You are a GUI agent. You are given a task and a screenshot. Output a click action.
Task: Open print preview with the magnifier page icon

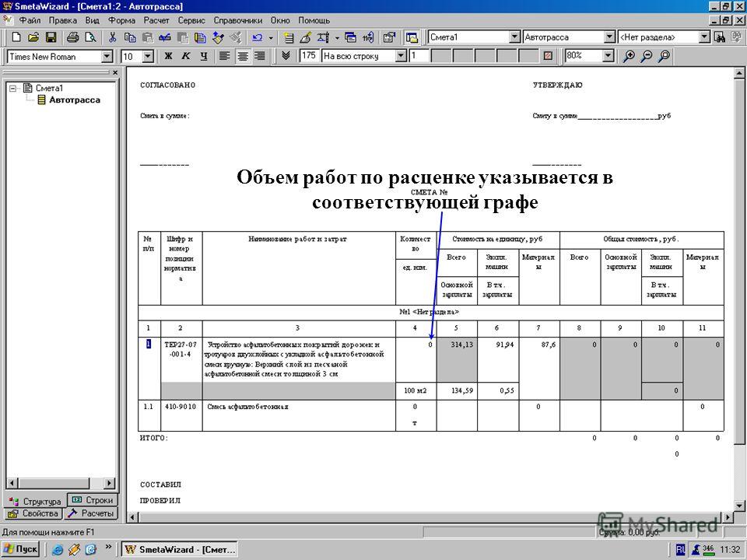(x=90, y=37)
